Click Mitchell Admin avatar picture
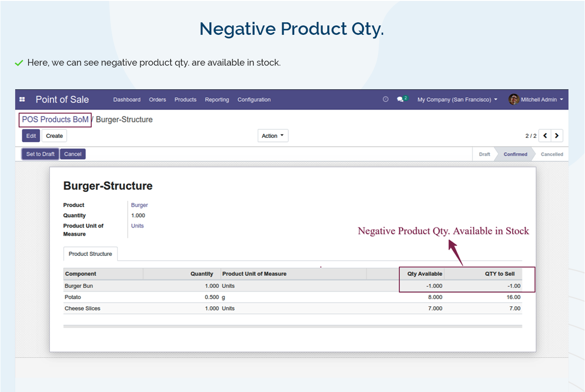 coord(514,100)
